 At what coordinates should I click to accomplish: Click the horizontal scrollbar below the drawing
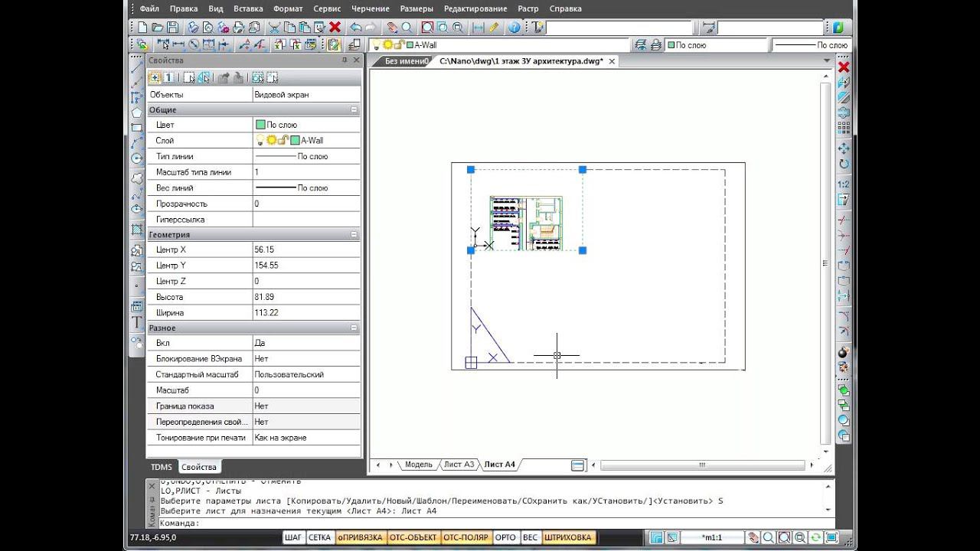704,465
